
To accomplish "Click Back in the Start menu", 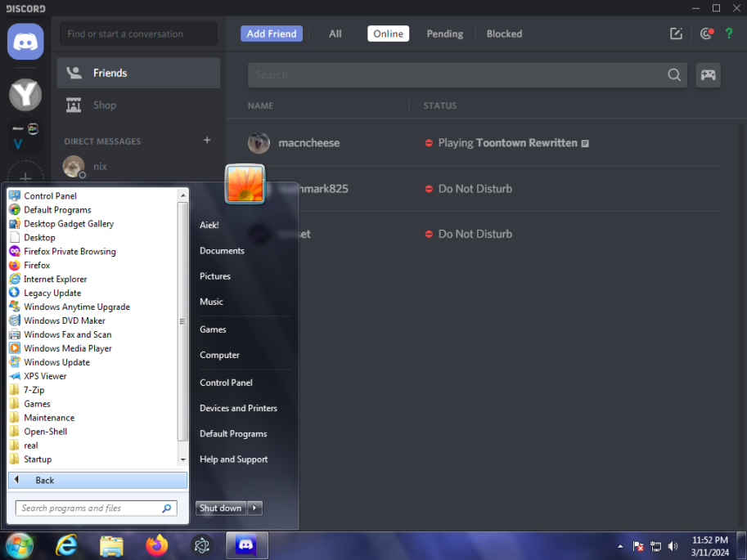I will pos(97,480).
